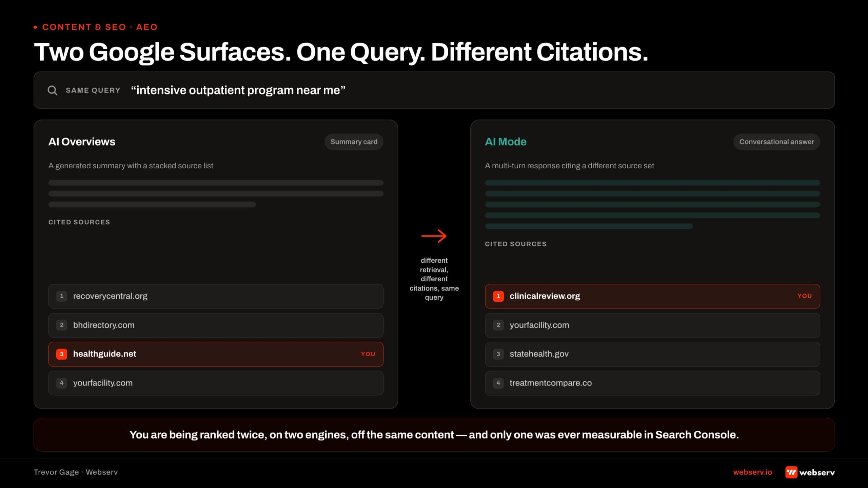The image size is (868, 488).
Task: Select the treatmentcompare.co source row
Action: (652, 383)
